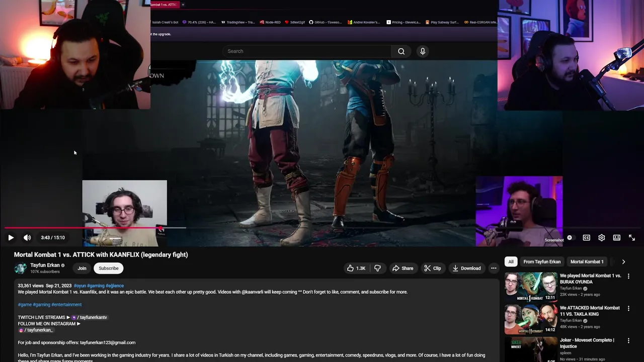Screen dimensions: 644x362
Task: Click the search magnifier button
Action: (x=401, y=51)
